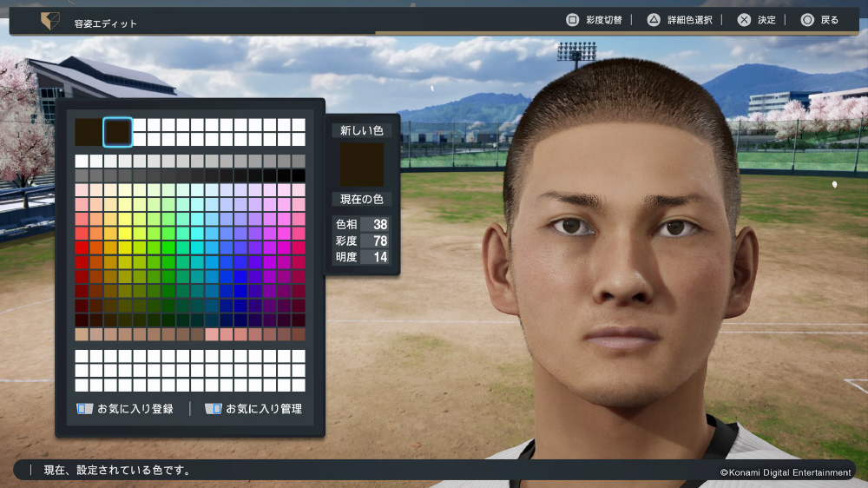Pick the first dark brown swatch at palette top-left

(x=88, y=132)
